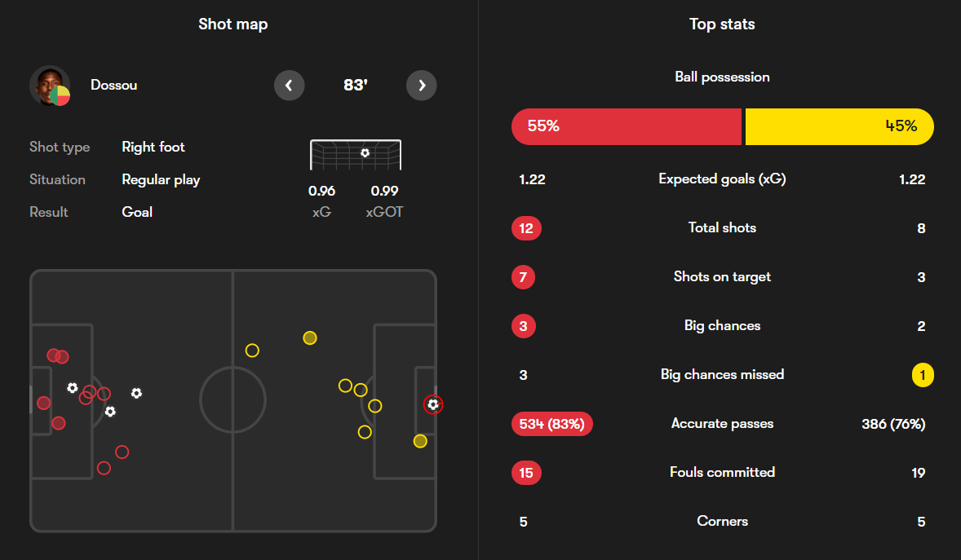Click the yellow 45% possession bar

(x=839, y=126)
